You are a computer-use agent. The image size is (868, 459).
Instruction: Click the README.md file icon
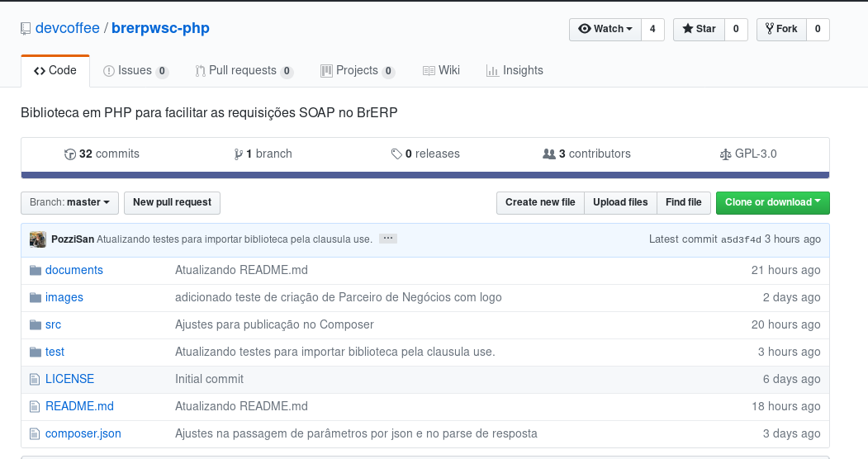pos(35,406)
